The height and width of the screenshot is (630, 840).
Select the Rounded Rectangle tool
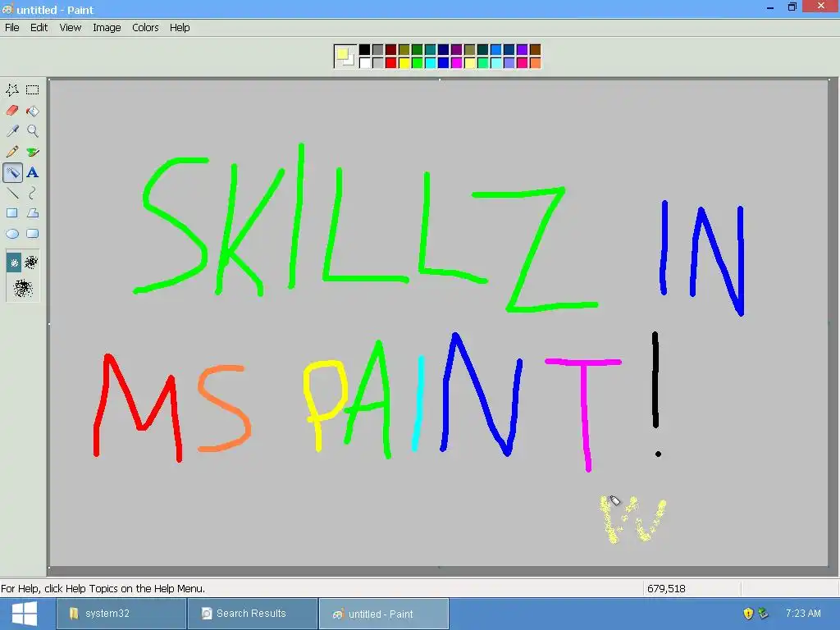click(x=33, y=234)
